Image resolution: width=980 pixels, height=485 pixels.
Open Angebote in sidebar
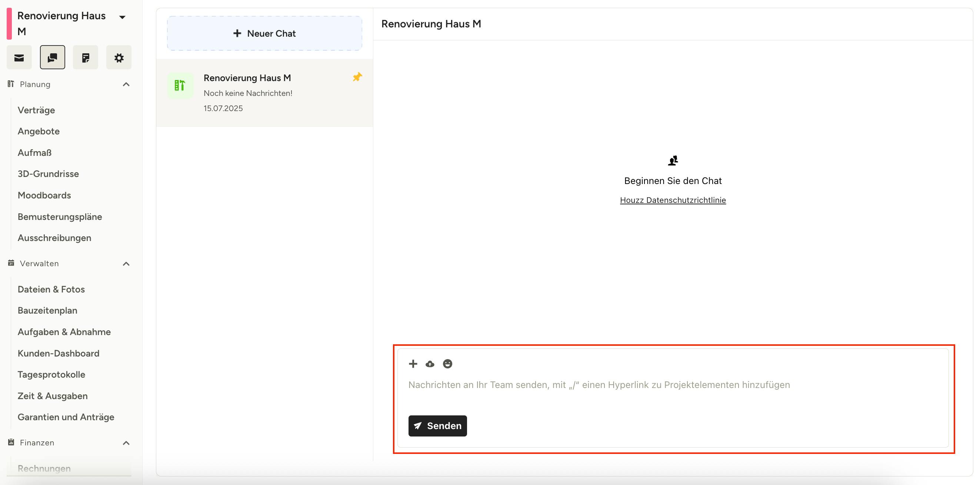(x=39, y=131)
